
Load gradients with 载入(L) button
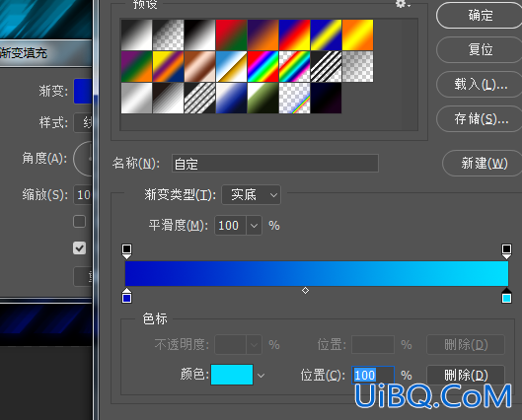pos(480,84)
